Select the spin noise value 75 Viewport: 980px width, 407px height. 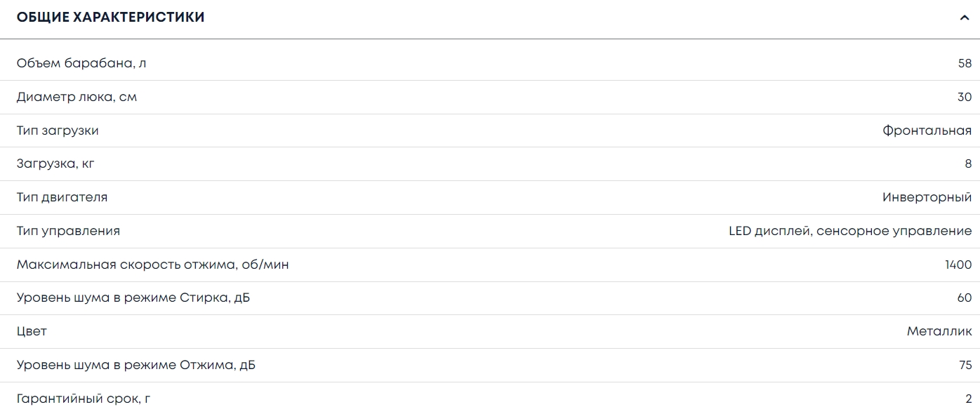pyautogui.click(x=965, y=365)
